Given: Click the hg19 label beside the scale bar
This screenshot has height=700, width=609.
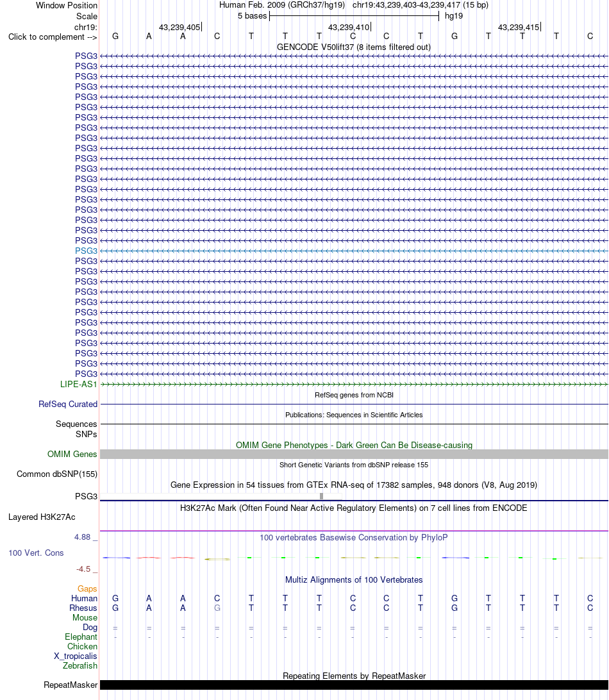Looking at the screenshot, I should (x=454, y=16).
